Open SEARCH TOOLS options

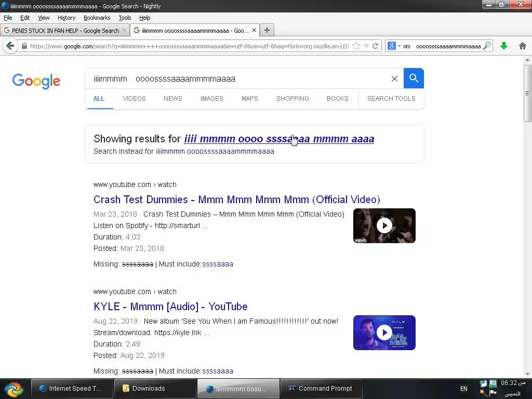(x=391, y=98)
